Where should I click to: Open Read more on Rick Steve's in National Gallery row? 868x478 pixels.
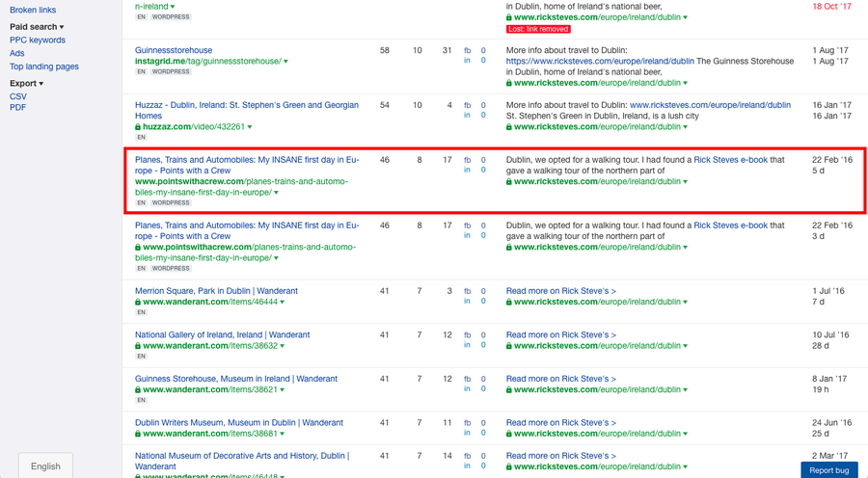pyautogui.click(x=560, y=334)
